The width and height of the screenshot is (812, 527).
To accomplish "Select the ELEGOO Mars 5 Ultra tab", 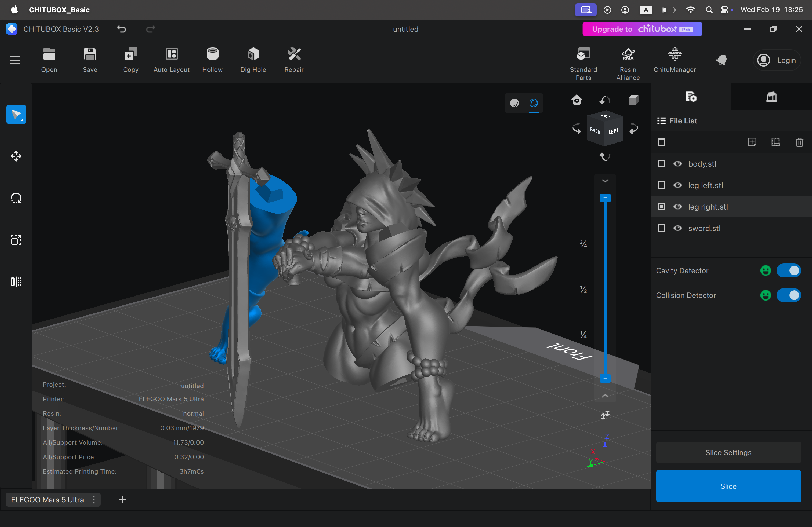I will coord(48,500).
